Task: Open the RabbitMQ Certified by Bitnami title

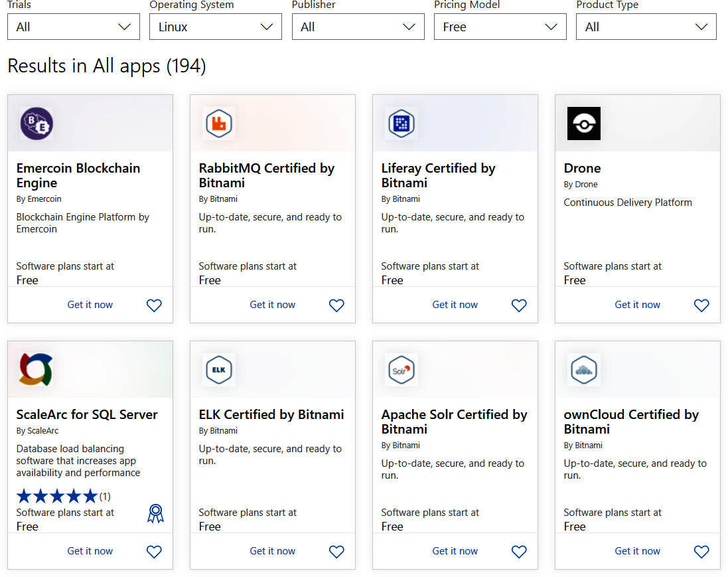Action: (267, 175)
